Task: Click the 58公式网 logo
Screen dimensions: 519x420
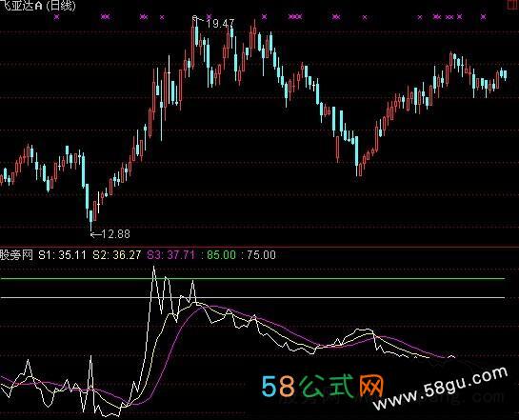Action: click(323, 386)
